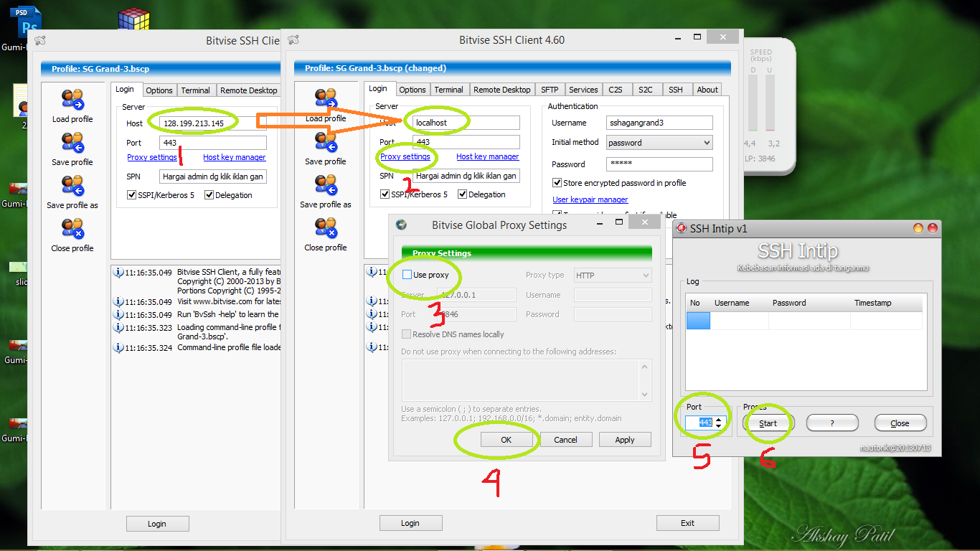
Task: Open the S2C tab
Action: click(x=646, y=90)
